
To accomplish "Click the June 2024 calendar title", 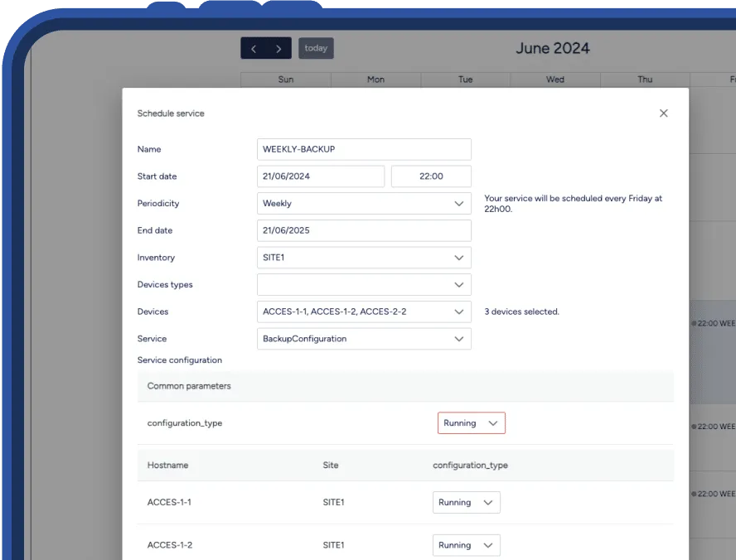I will tap(553, 48).
